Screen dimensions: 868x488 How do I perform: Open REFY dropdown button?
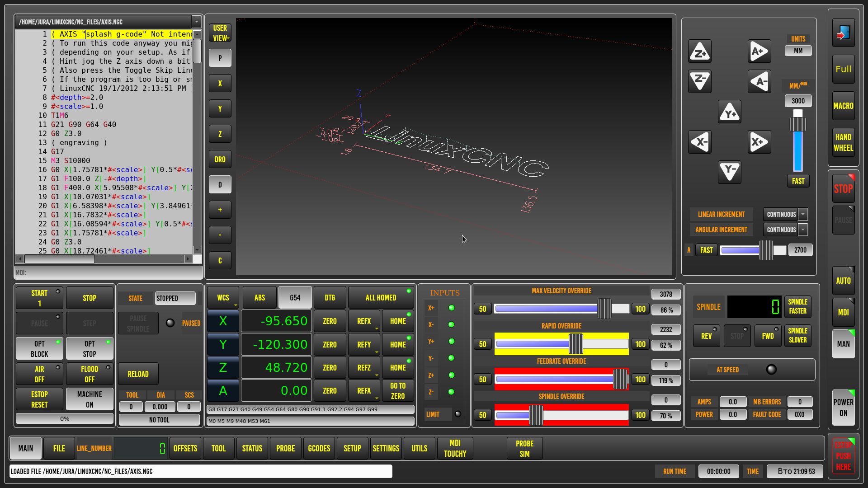pyautogui.click(x=364, y=344)
